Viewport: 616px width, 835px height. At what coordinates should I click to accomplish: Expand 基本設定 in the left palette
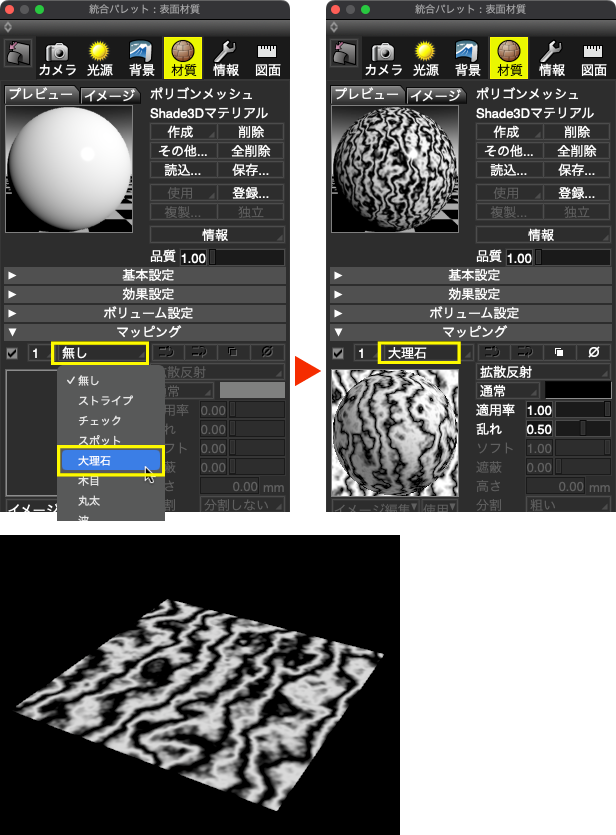(12, 275)
